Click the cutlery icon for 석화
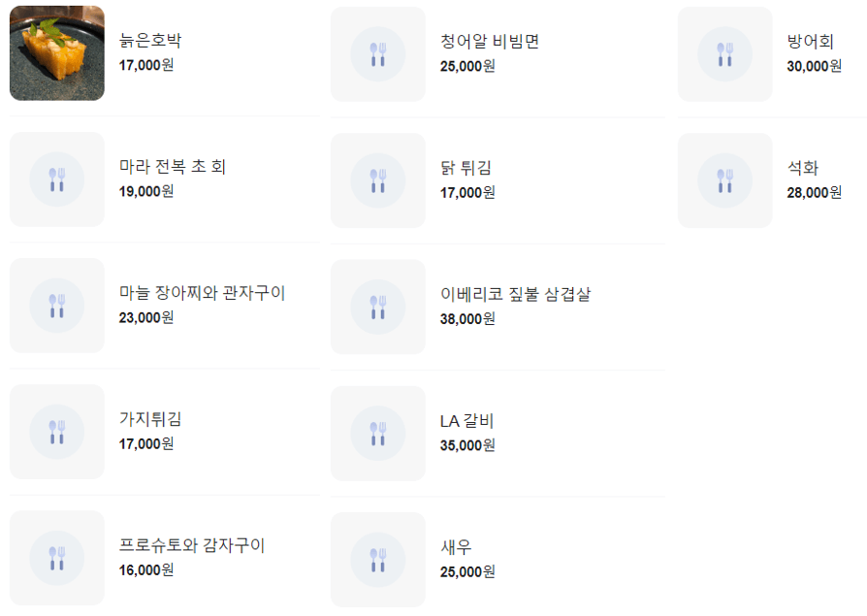This screenshot has width=867, height=616. [724, 179]
